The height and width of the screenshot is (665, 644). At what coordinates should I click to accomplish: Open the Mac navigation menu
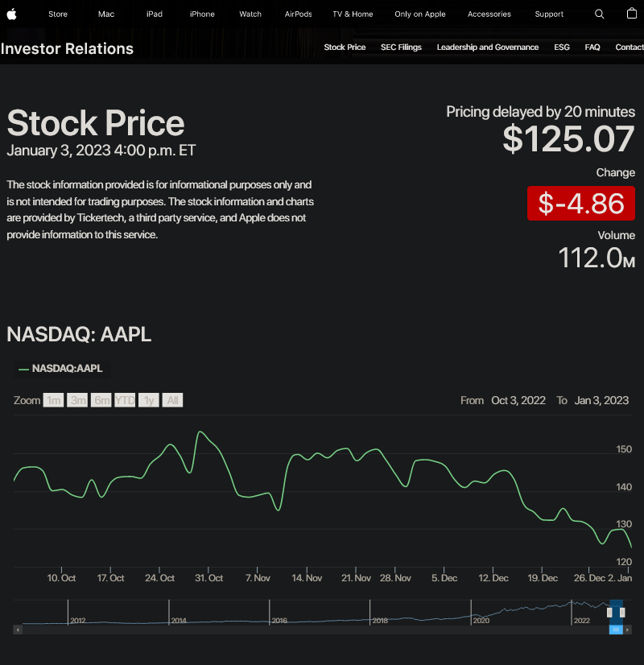(x=106, y=14)
